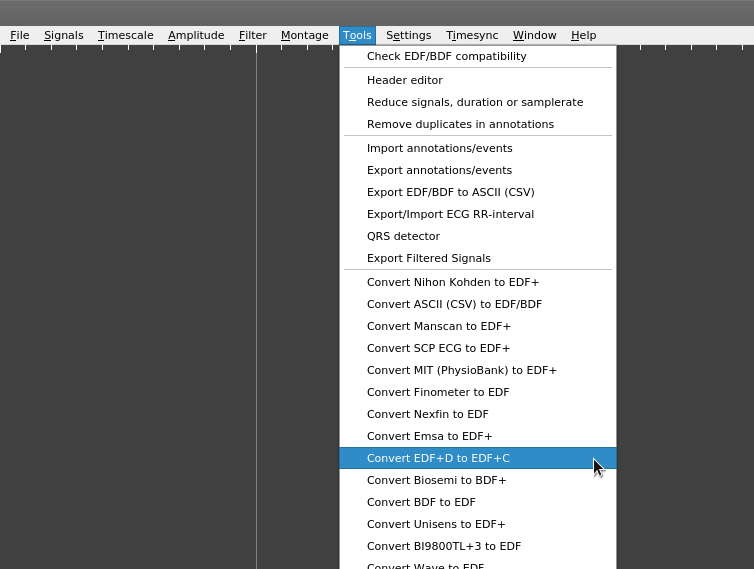This screenshot has height=569, width=754.
Task: Open the Settings menu
Action: [408, 36]
